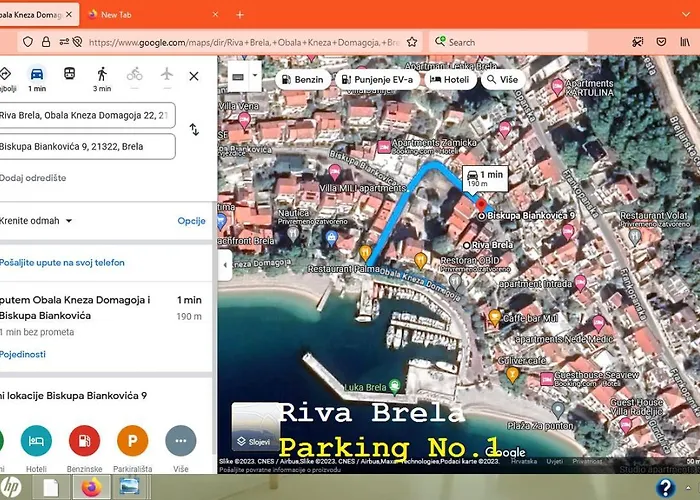Screen dimensions: 700x500
Task: Click the Firefox Search box
Action: coord(508,42)
